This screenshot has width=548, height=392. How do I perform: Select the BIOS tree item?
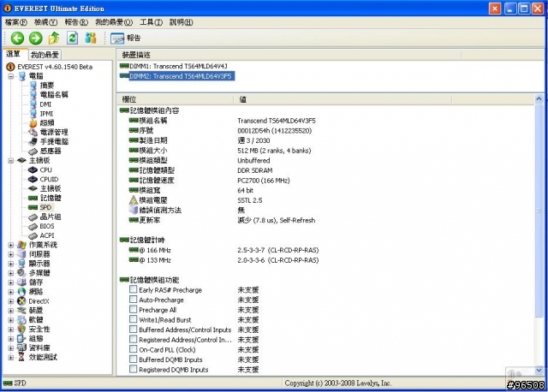coord(47,226)
